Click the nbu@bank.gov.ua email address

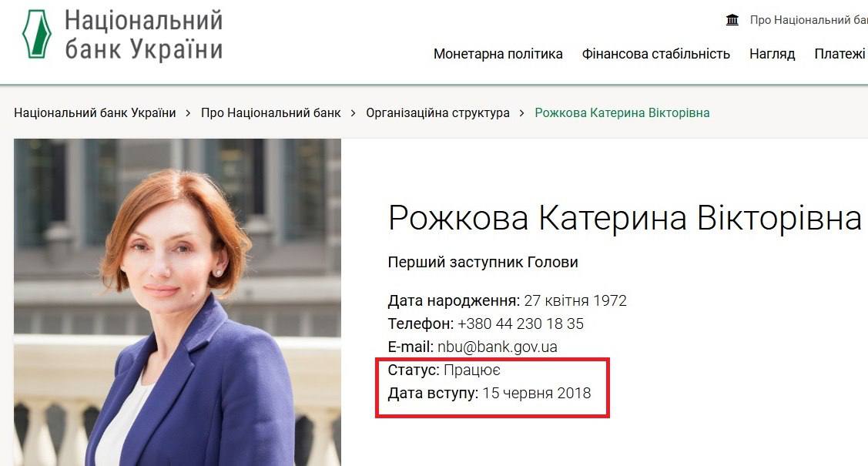[x=497, y=347]
